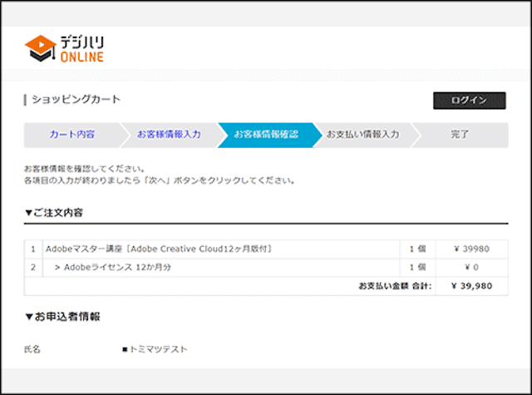
Task: Click the ▼ご注文内容 section heading
Action: 54,213
